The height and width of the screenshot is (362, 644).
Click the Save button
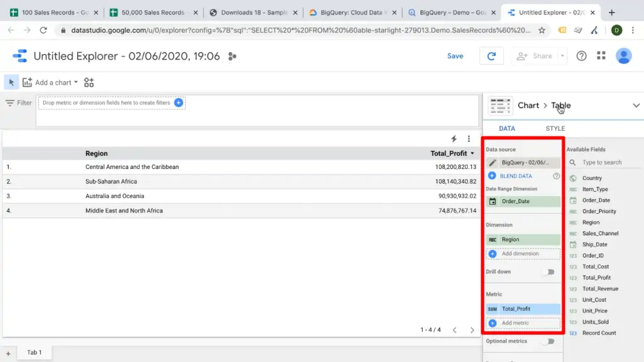pos(455,56)
